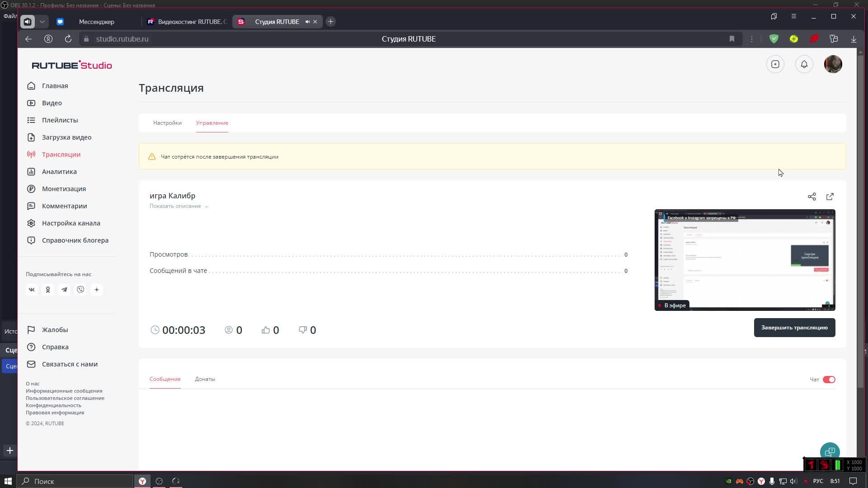The width and height of the screenshot is (868, 488).
Task: Switch to Видеохостинг RUTUBE browser tab
Action: point(187,22)
